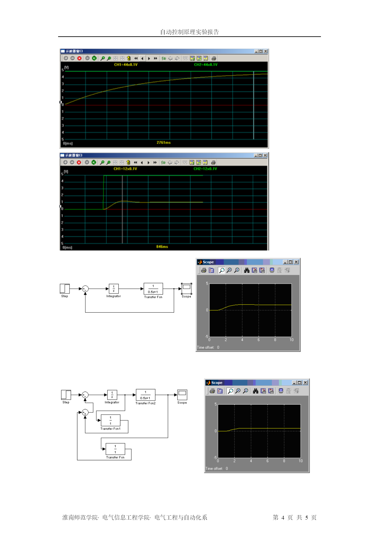The width and height of the screenshot is (392, 554).
Task: Select Zoom X-axis in lower Scope window
Action: (238, 391)
